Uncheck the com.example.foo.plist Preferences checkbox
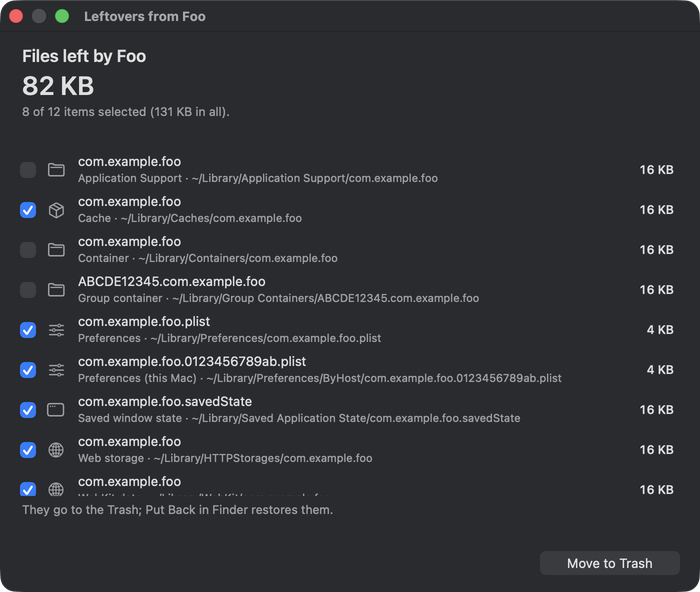The height and width of the screenshot is (592, 700). pos(28,330)
